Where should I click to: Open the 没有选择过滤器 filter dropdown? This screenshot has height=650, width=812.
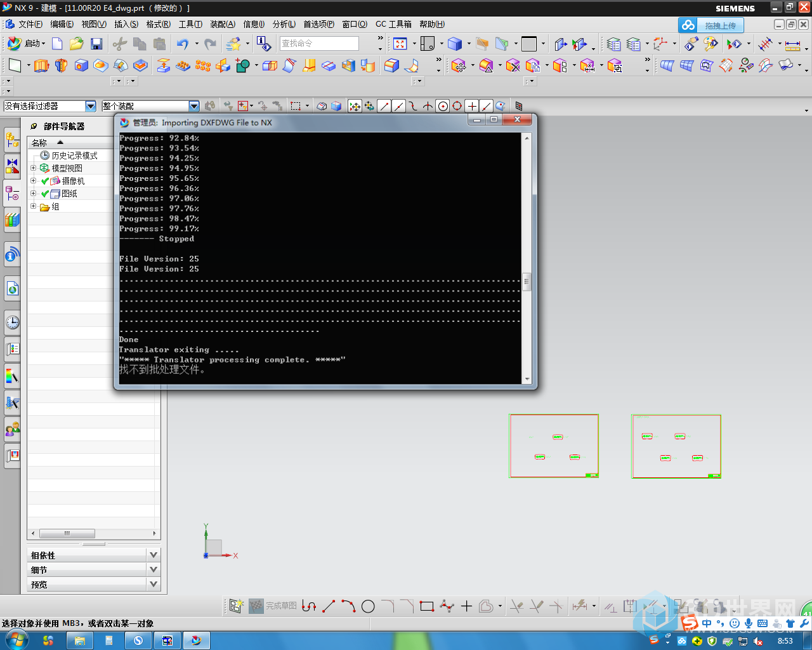[x=90, y=106]
